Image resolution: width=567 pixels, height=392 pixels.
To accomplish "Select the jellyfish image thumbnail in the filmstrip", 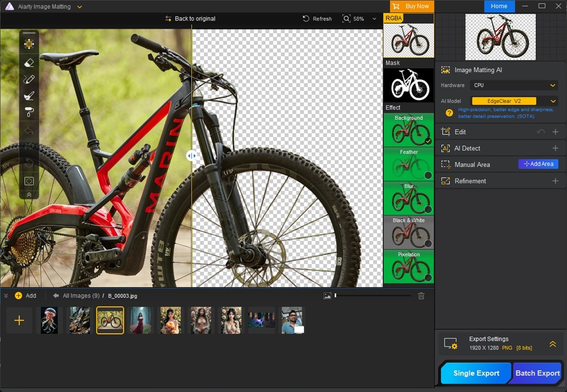I will click(x=50, y=320).
